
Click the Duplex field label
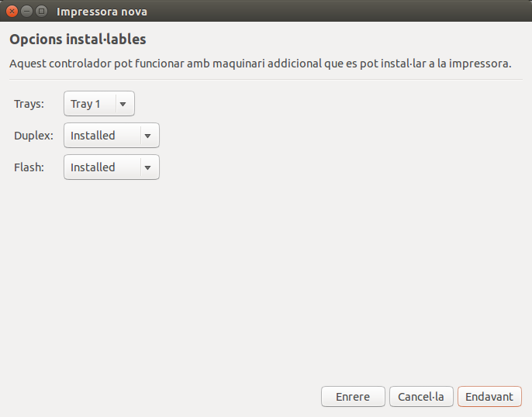[x=33, y=136]
